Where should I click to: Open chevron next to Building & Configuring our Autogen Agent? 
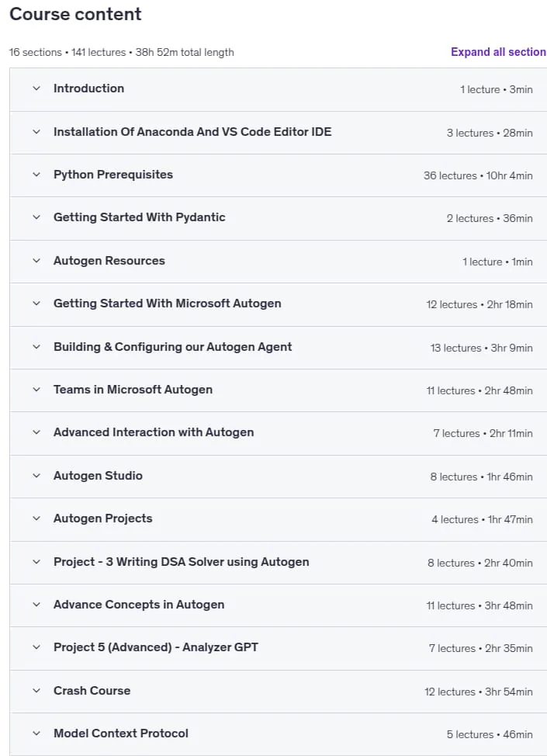point(36,347)
